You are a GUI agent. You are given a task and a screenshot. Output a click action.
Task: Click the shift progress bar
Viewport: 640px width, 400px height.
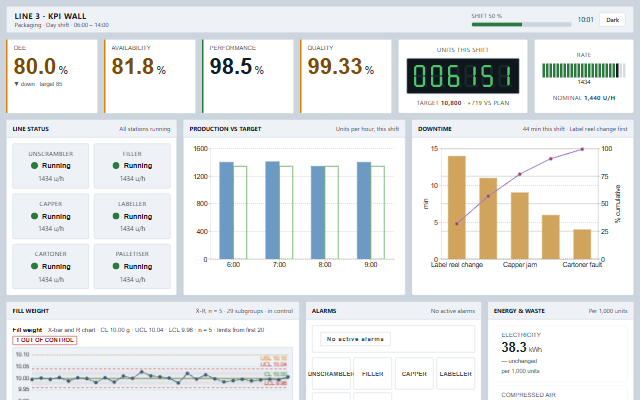(x=521, y=24)
